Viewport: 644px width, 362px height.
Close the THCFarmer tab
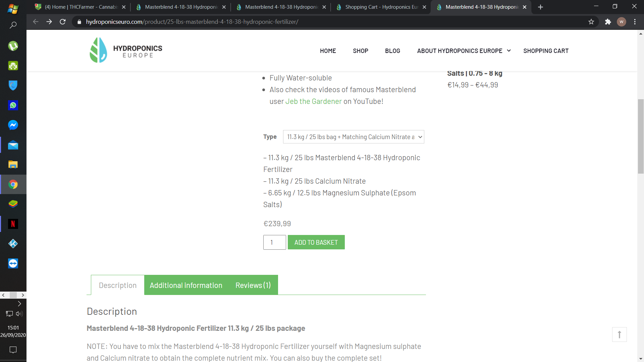(124, 7)
